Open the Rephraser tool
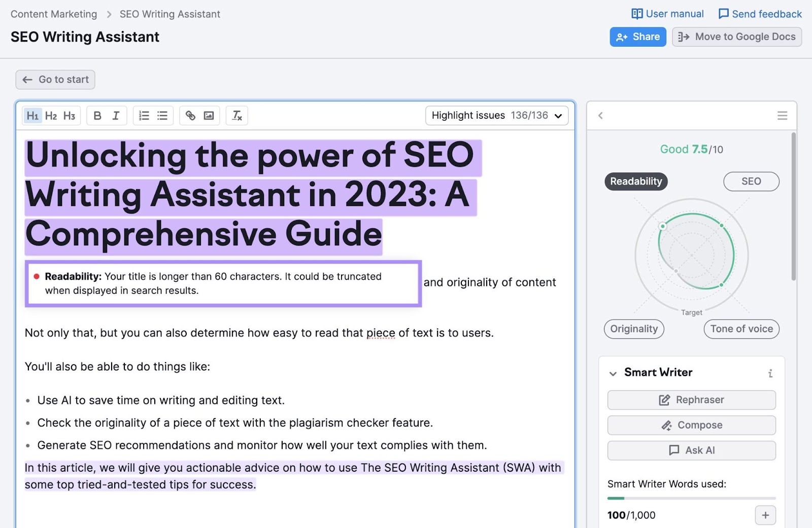 (691, 400)
